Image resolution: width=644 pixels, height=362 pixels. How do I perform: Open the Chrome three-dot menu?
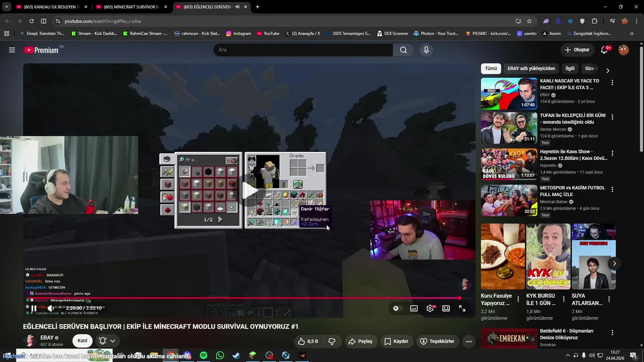point(636,21)
